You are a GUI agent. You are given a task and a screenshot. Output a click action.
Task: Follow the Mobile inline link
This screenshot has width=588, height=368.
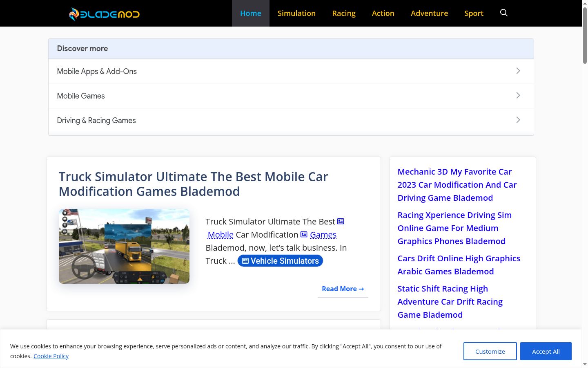(220, 235)
